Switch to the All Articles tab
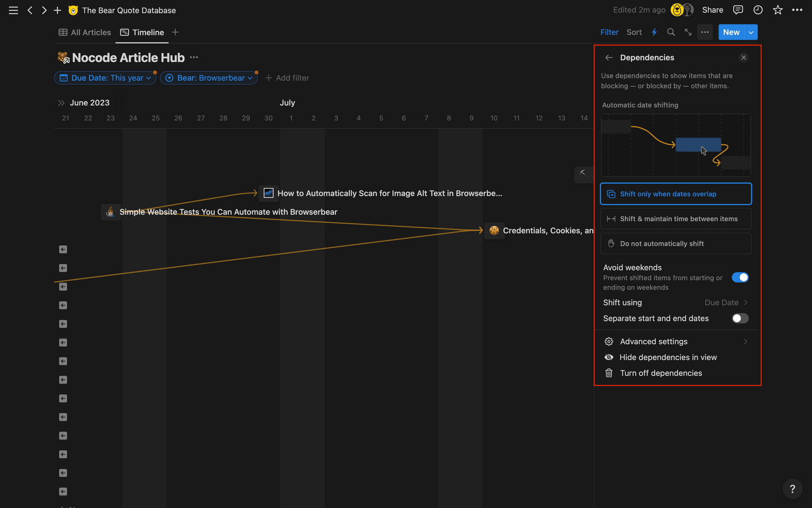812x508 pixels. 84,32
